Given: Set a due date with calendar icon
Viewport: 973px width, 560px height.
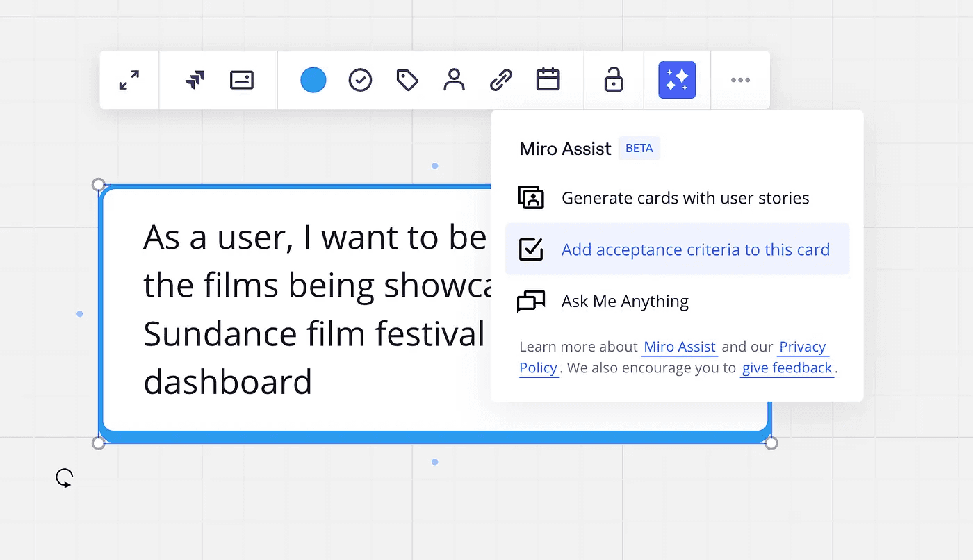Looking at the screenshot, I should coord(548,80).
